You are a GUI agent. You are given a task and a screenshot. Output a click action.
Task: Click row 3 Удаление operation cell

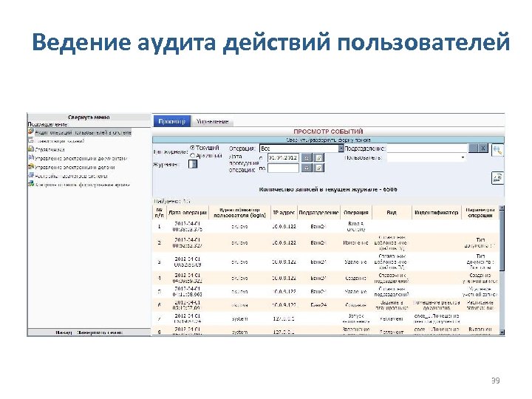click(x=356, y=262)
